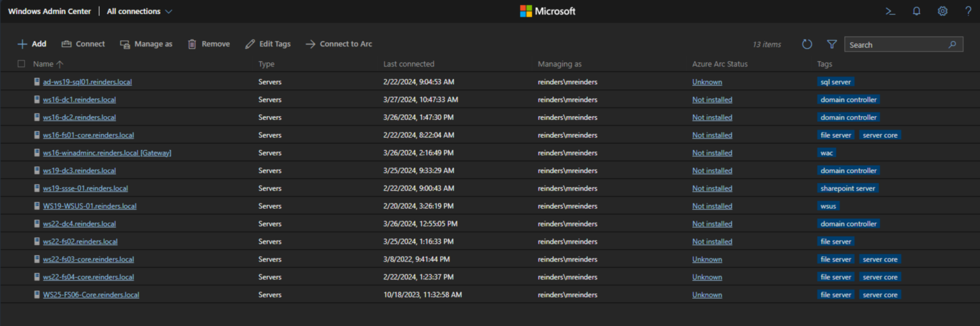Screen dimensions: 980x326
Task: Click domain controller tag on ws22-dc4 row
Action: click(849, 224)
